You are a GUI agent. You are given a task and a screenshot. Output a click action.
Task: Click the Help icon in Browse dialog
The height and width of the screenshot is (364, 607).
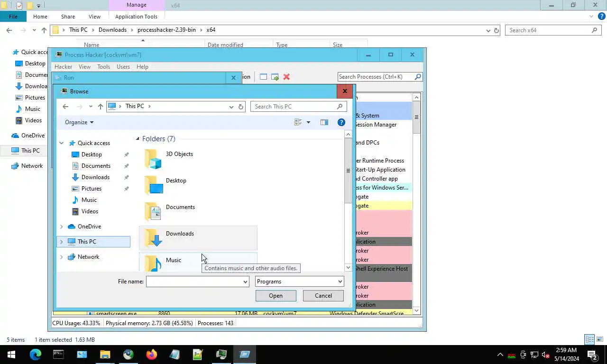(x=341, y=122)
